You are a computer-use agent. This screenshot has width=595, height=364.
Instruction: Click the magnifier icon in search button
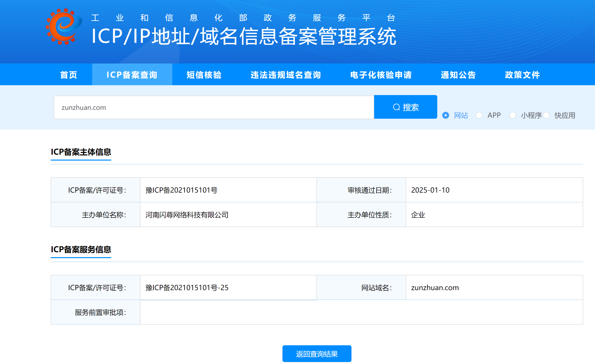coord(396,107)
